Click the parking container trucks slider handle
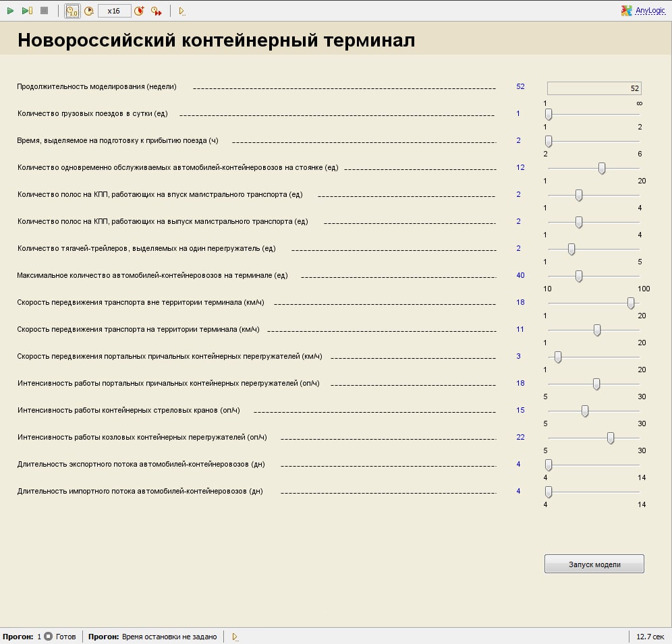Viewport: 672px width, 644px height. pos(602,168)
